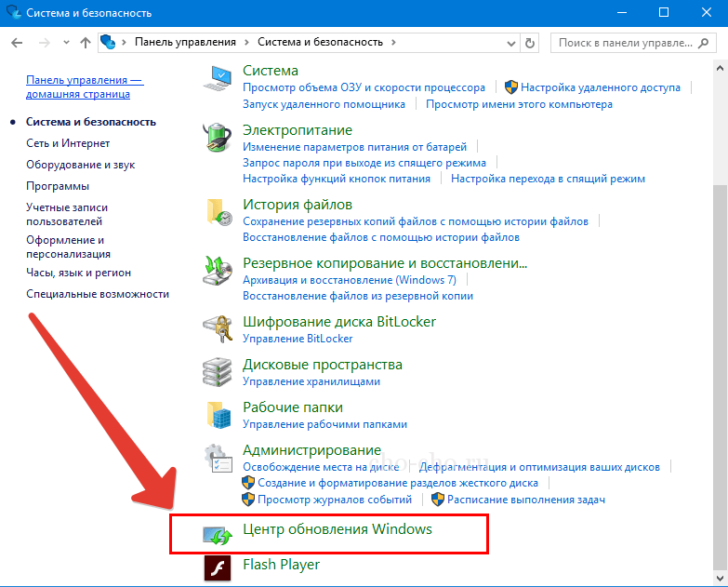Select Сеть и Интернет in the sidebar

(68, 143)
